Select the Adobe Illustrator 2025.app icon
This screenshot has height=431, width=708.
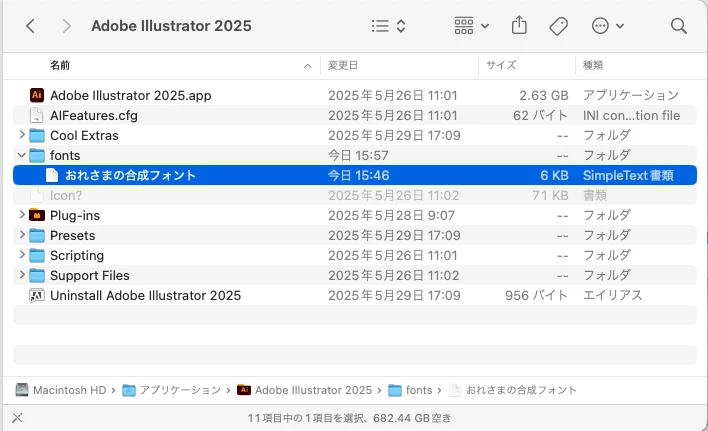tap(37, 95)
